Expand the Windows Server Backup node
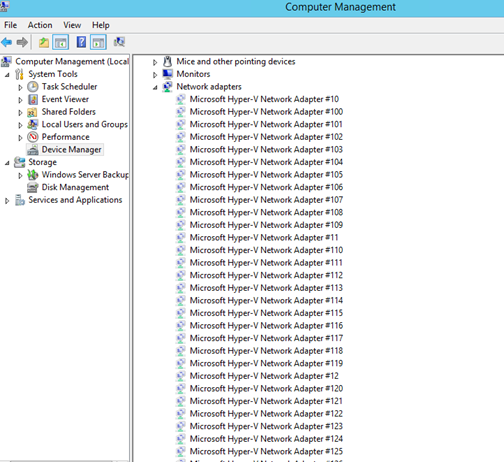Viewport: 504px width, 462px height. coord(20,175)
